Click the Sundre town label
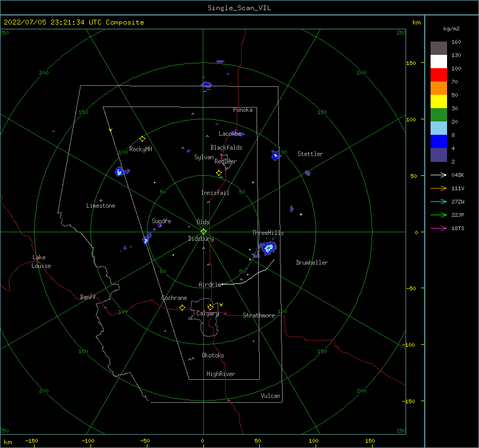479x448 pixels. (161, 221)
